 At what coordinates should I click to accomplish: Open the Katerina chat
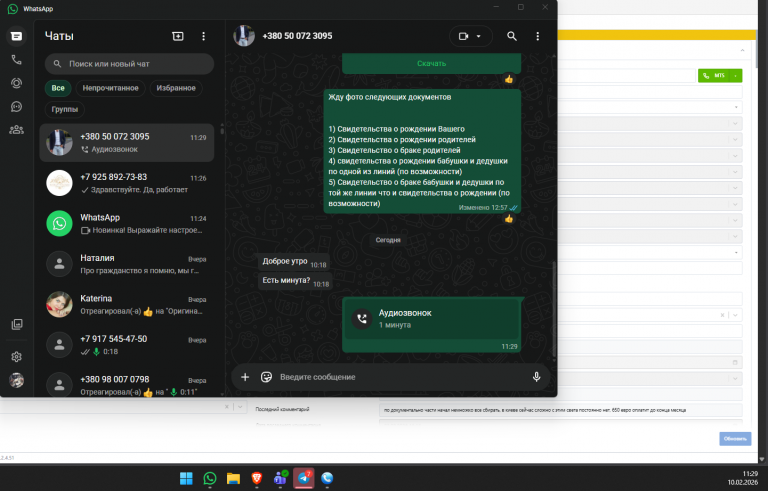pyautogui.click(x=127, y=304)
